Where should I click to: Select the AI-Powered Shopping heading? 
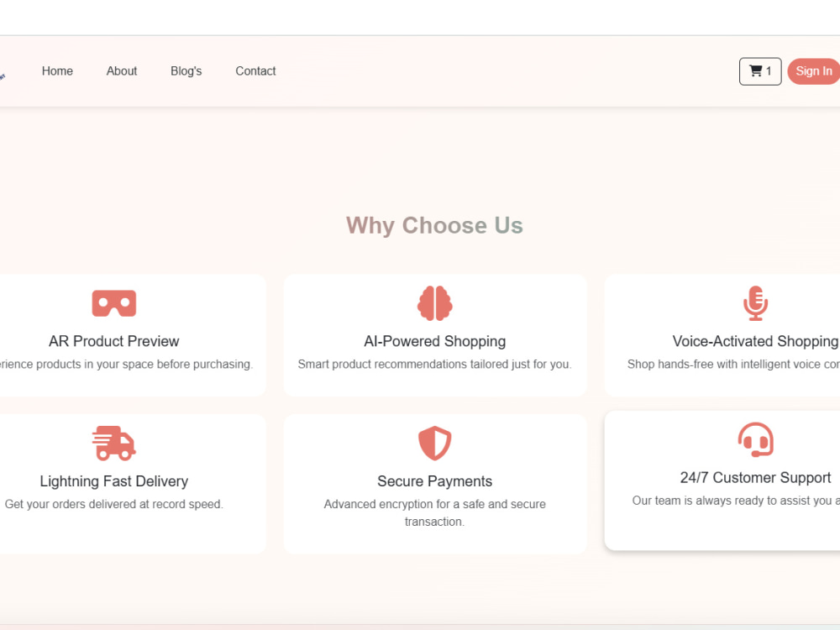point(435,341)
